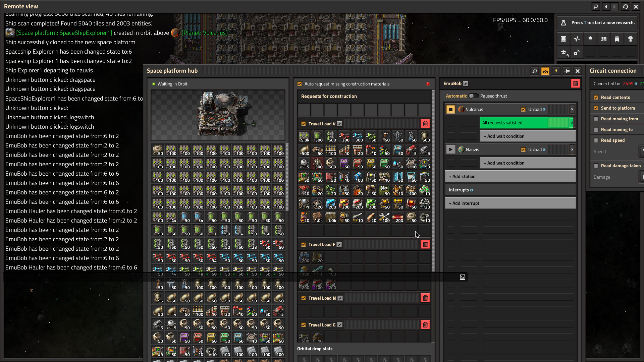Click the info icon next to Interrupts
The width and height of the screenshot is (644, 362).
pos(472,190)
